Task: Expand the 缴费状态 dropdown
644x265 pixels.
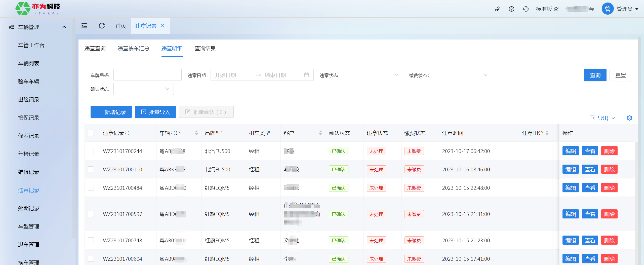Action: [x=462, y=75]
